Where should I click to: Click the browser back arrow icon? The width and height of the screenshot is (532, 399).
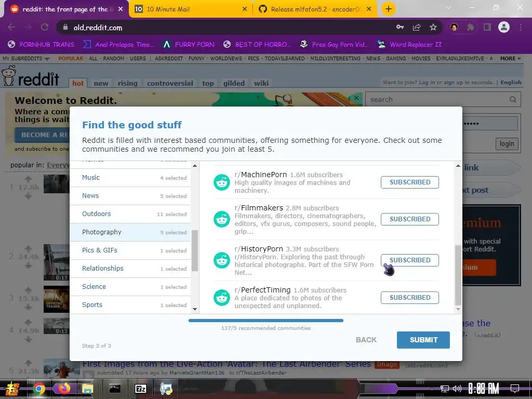coord(11,28)
